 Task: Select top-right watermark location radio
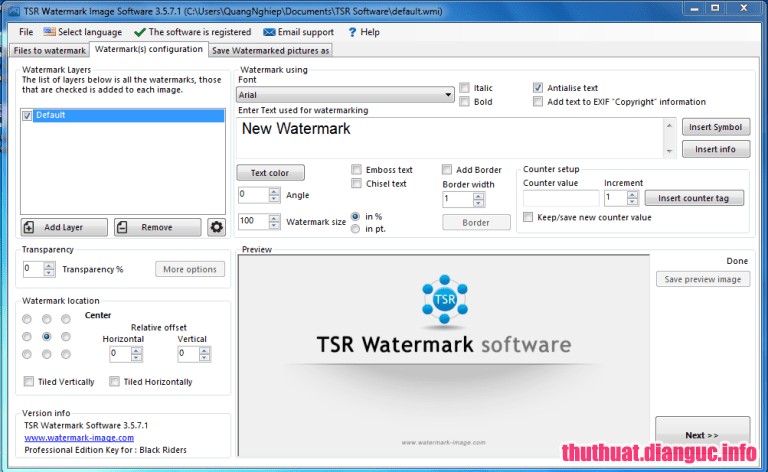[x=66, y=319]
